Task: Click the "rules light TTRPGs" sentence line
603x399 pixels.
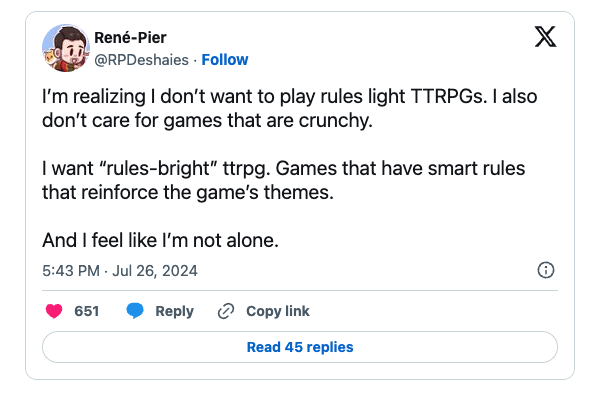Action: pyautogui.click(x=290, y=96)
